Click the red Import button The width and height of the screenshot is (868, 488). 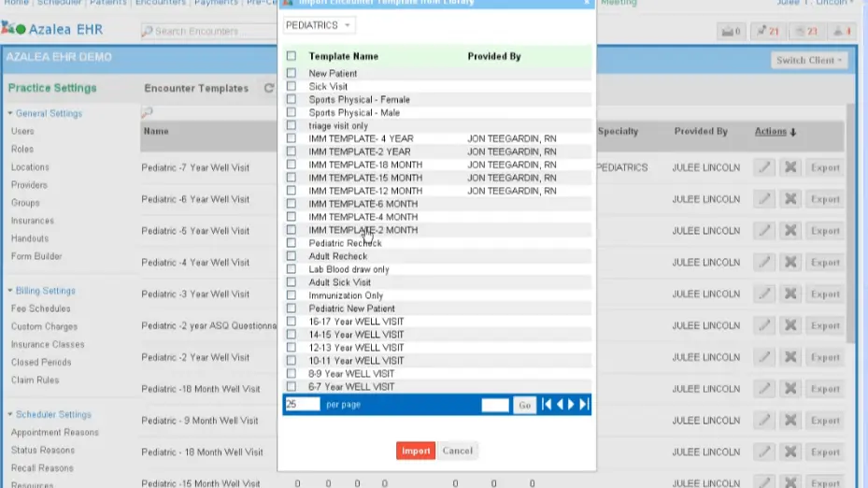click(415, 451)
